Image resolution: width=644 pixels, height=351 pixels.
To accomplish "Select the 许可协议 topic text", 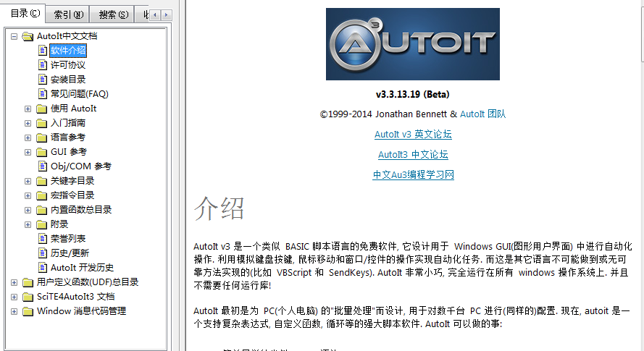I will click(68, 65).
